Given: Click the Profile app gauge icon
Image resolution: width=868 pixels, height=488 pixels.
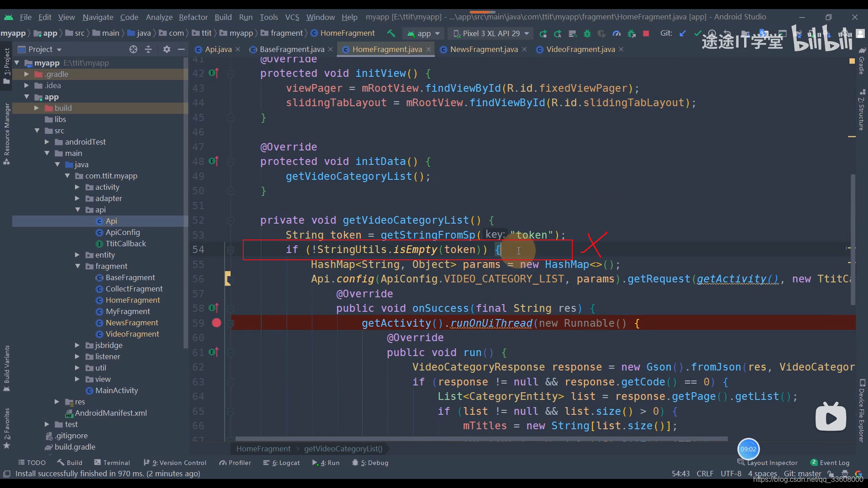Looking at the screenshot, I should coord(617,33).
